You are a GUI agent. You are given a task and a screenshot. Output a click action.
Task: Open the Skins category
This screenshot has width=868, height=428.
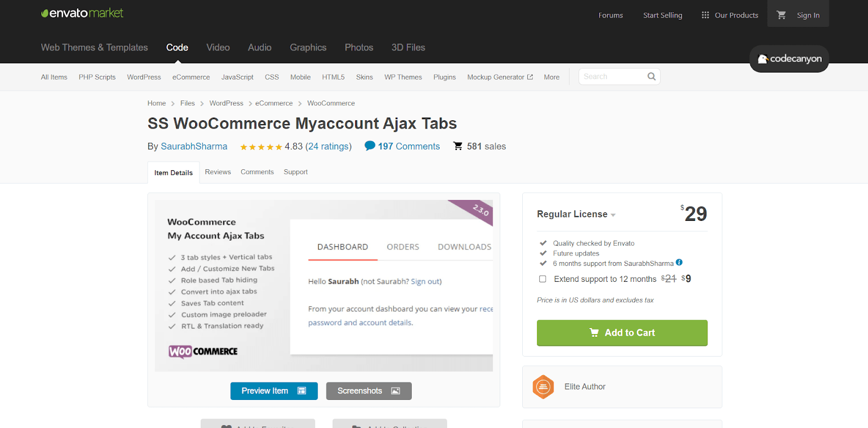click(x=364, y=77)
